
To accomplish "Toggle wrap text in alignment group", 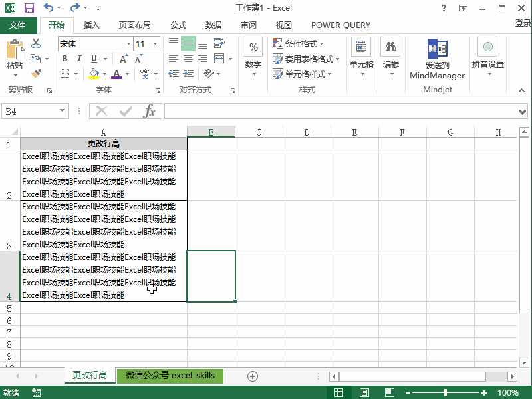I will (x=219, y=43).
